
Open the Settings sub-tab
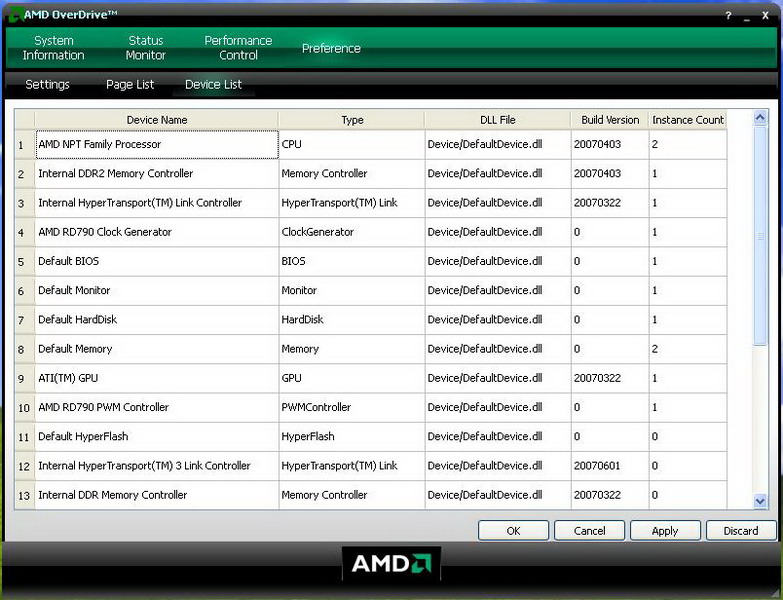pos(47,84)
